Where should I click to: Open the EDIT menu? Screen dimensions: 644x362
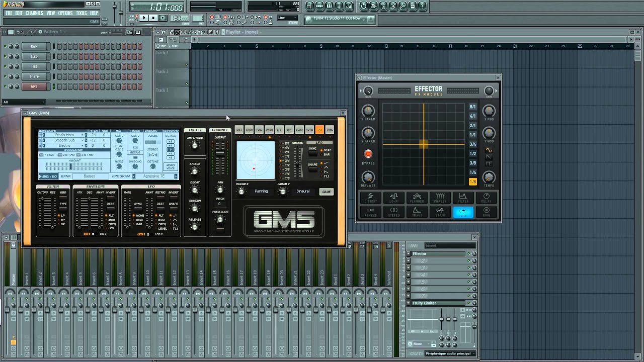point(19,13)
